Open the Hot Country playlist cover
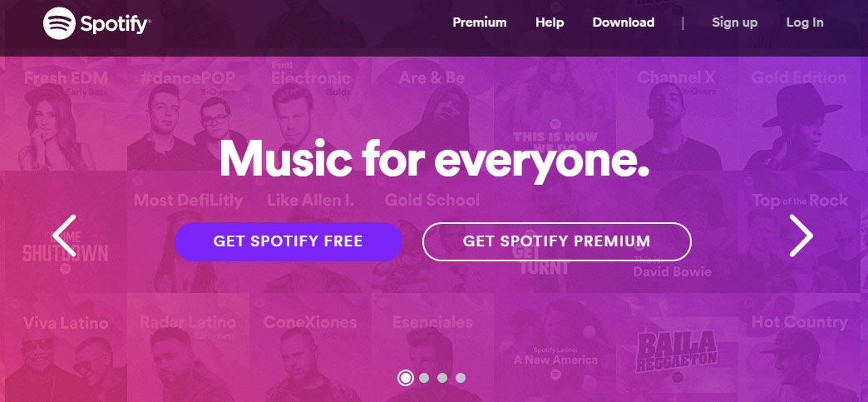 pyautogui.click(x=800, y=348)
